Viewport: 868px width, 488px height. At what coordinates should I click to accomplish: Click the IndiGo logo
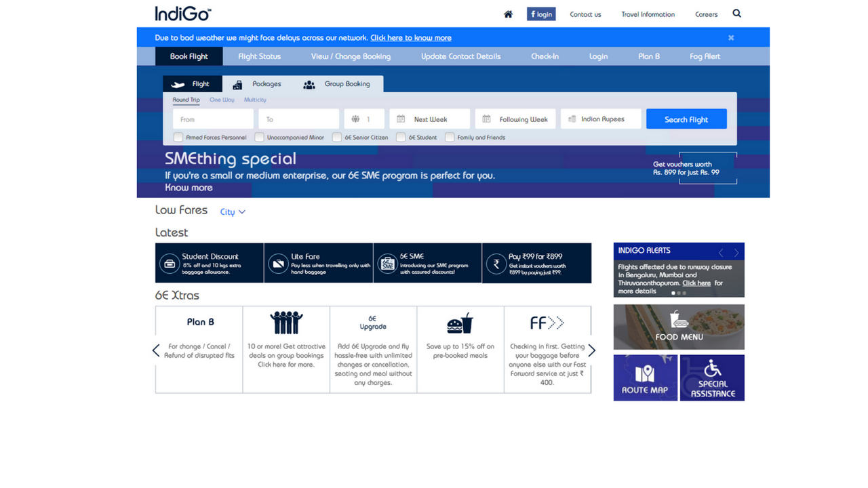[x=183, y=14]
